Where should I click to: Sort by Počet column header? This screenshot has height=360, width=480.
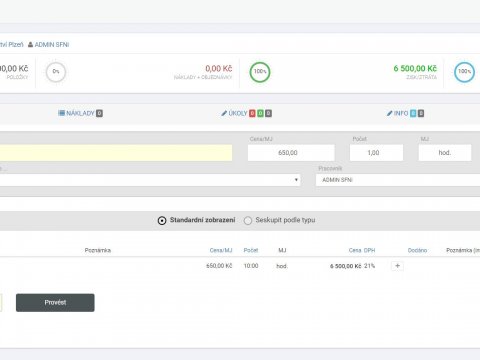[x=251, y=250]
